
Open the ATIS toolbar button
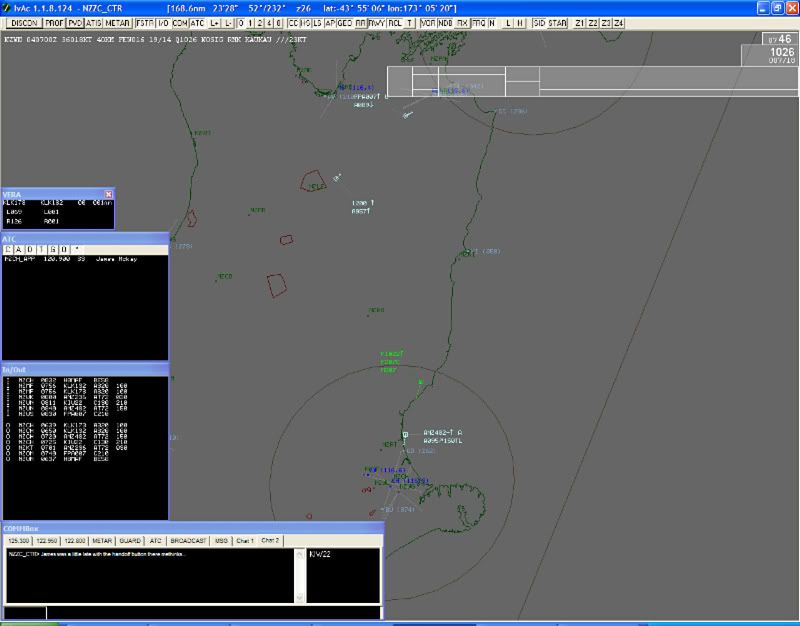point(94,22)
